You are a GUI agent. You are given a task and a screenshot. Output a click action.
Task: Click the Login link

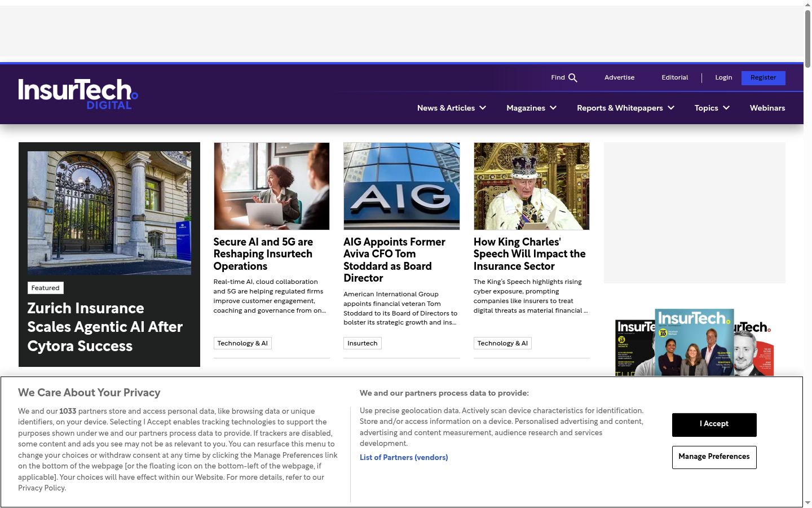[x=723, y=77]
